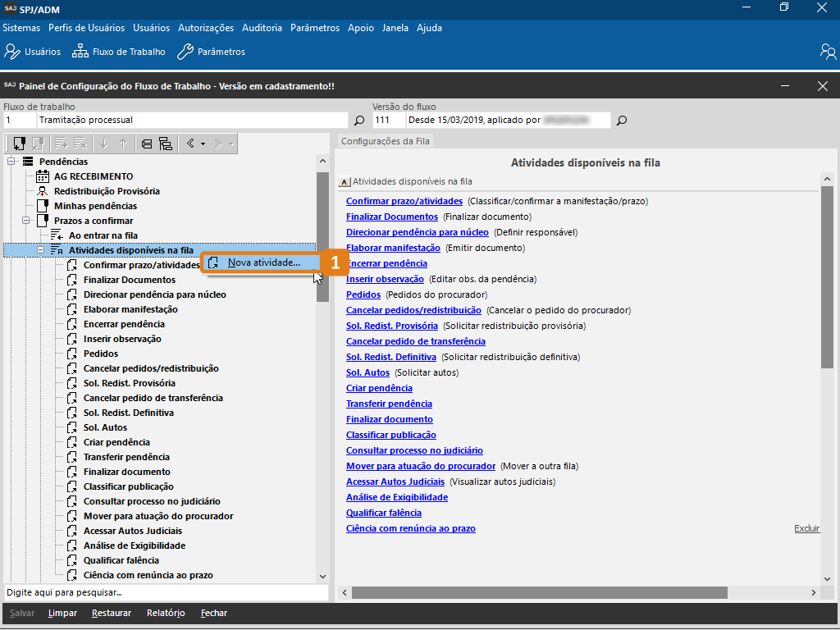Select the Ciência com renúncia ao prazo tree item
The width and height of the screenshot is (840, 630).
pyautogui.click(x=148, y=575)
